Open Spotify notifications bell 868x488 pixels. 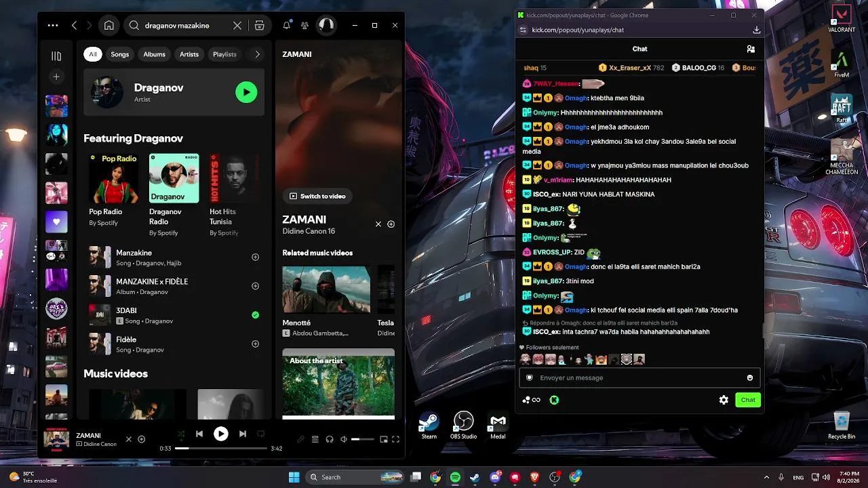pos(287,26)
